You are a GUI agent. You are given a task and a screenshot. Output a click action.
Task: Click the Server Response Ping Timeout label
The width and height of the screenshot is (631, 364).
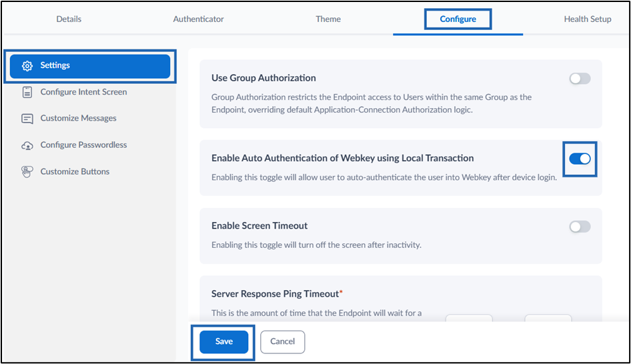[277, 294]
